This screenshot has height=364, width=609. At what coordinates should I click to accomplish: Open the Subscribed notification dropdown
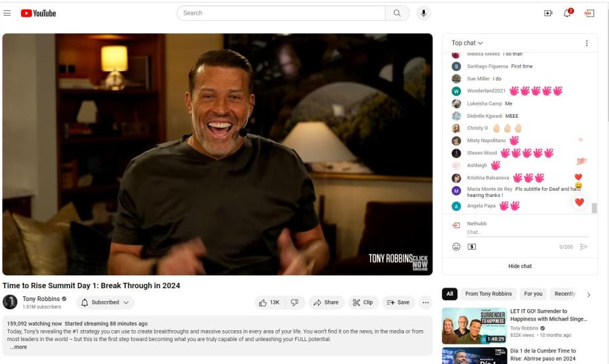[106, 302]
